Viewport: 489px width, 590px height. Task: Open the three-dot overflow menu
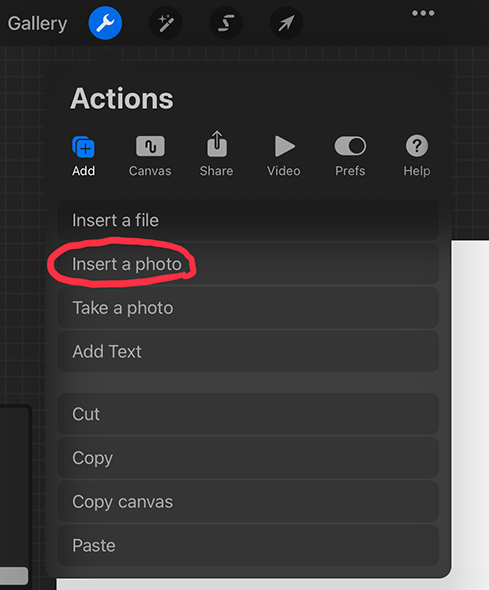pos(423,13)
